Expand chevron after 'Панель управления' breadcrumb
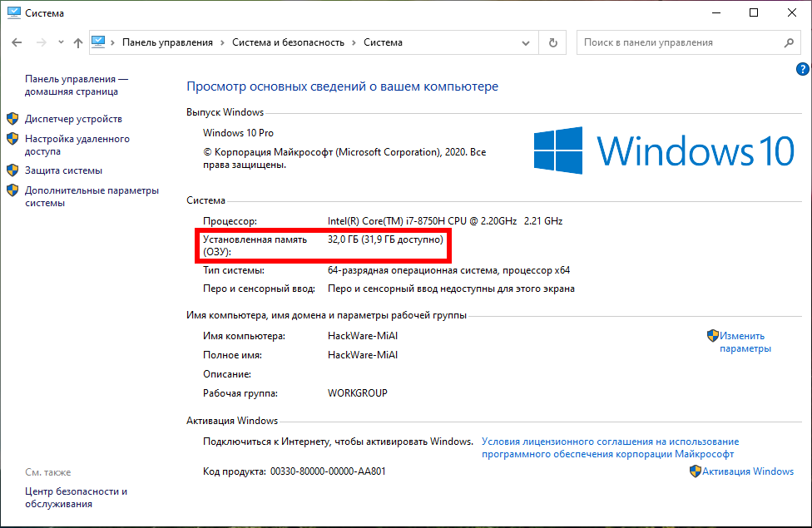Screen dimensions: 812x528 coord(222,42)
